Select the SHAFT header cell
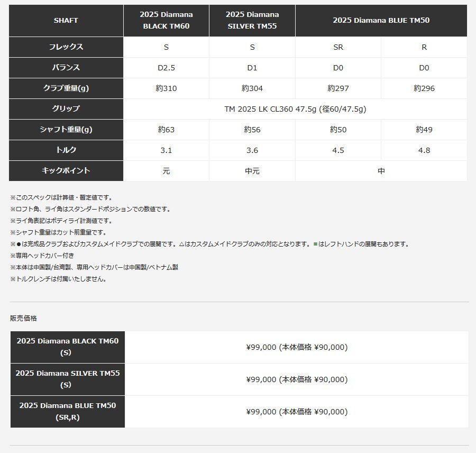 (x=66, y=21)
